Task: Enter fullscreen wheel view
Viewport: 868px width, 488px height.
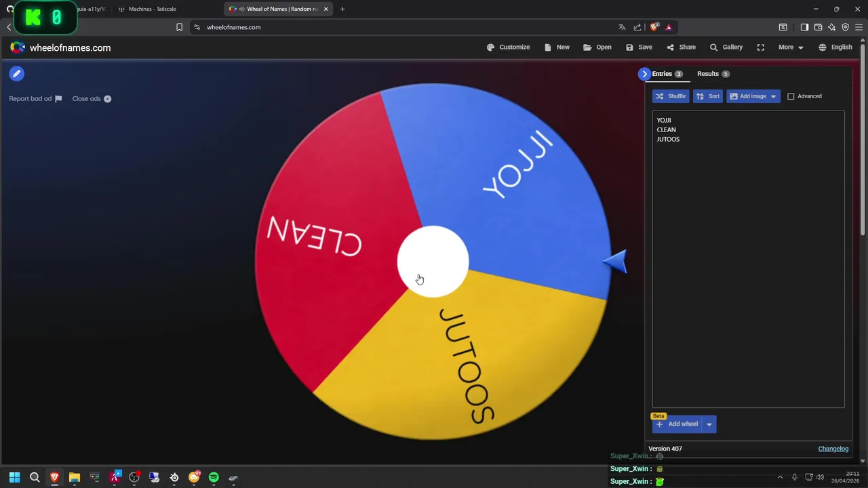Action: pyautogui.click(x=761, y=47)
